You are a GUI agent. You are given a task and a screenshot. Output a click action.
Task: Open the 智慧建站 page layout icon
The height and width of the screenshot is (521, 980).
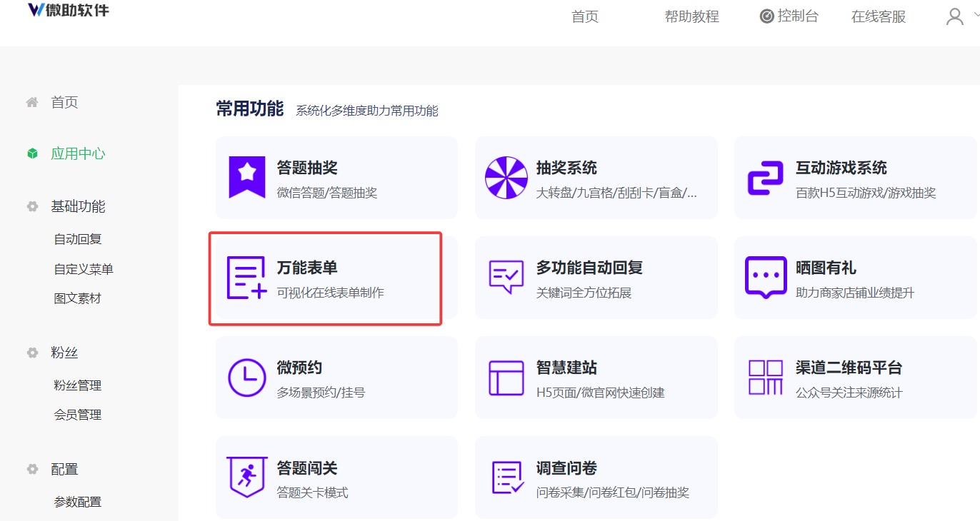click(x=506, y=376)
